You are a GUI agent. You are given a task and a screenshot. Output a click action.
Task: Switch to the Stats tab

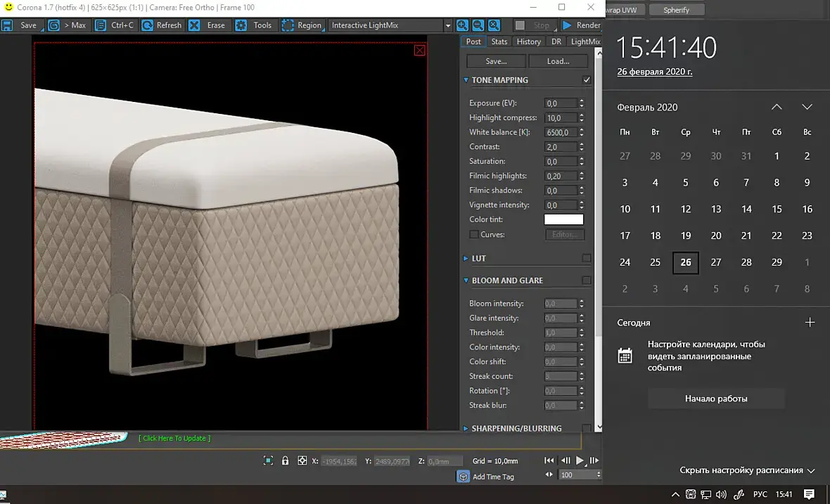[x=499, y=41]
